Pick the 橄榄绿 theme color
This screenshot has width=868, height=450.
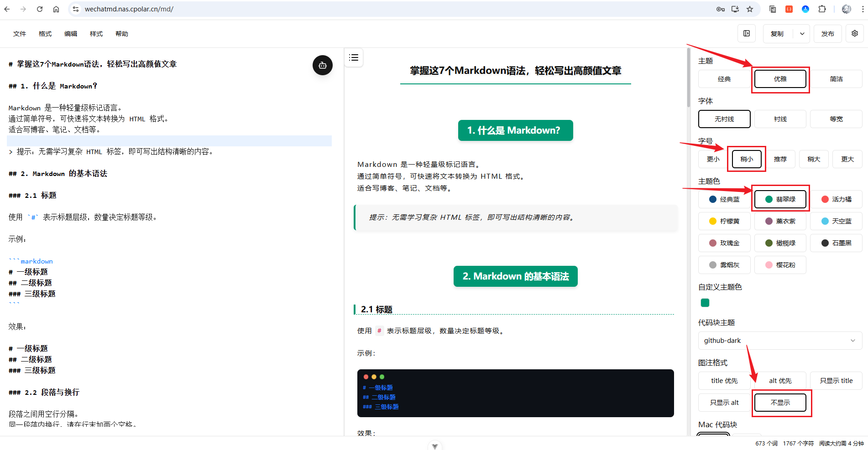tap(780, 243)
